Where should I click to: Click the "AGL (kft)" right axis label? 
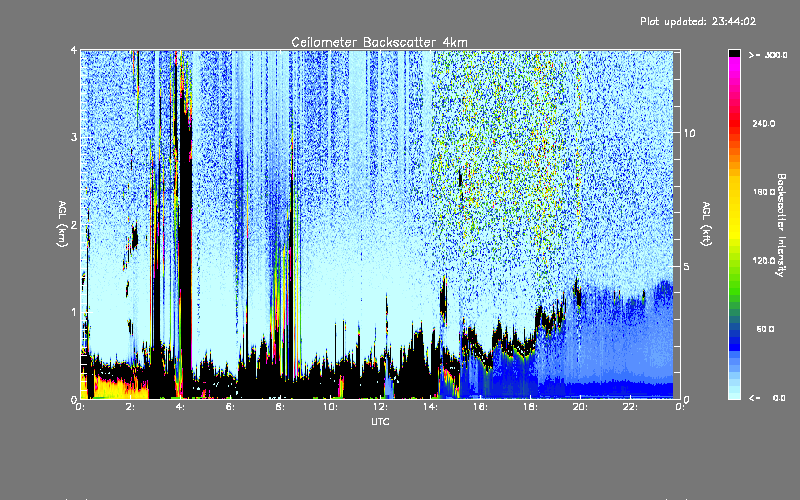click(706, 224)
